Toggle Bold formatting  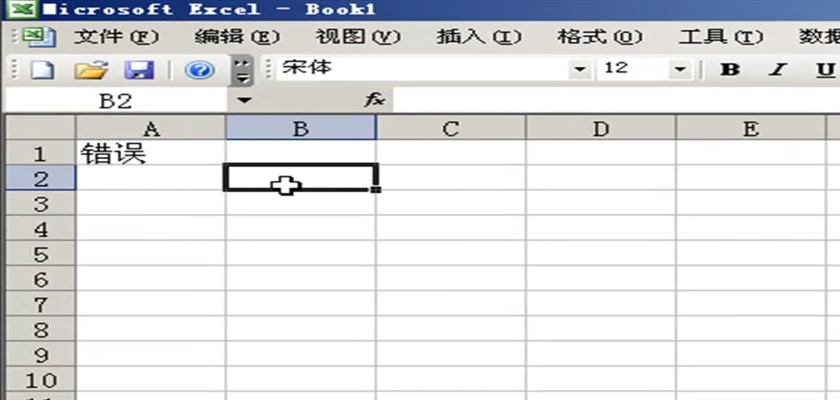(x=730, y=69)
